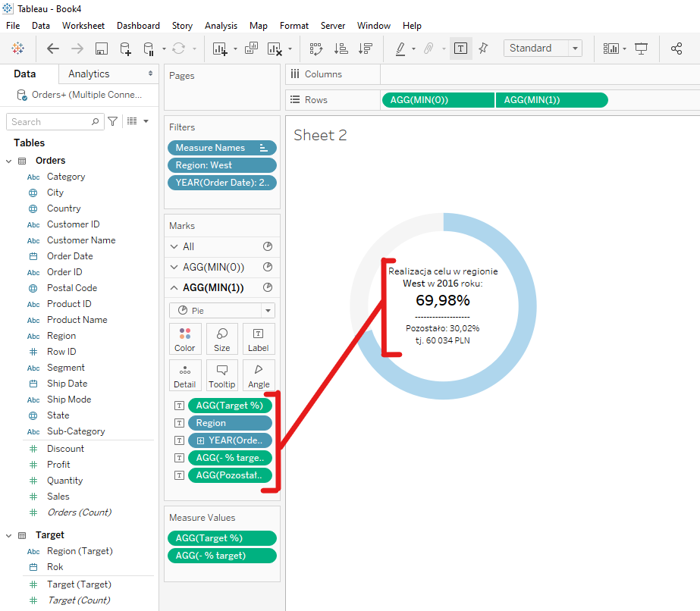The height and width of the screenshot is (611, 700).
Task: Open the Analysis menu
Action: (x=221, y=26)
